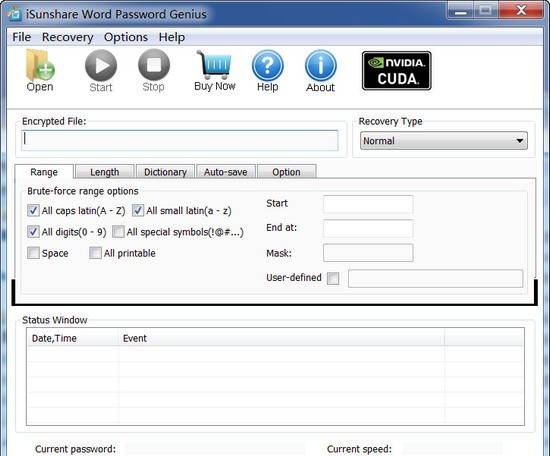
Task: Minimize the iSunshare window
Action: [461, 11]
